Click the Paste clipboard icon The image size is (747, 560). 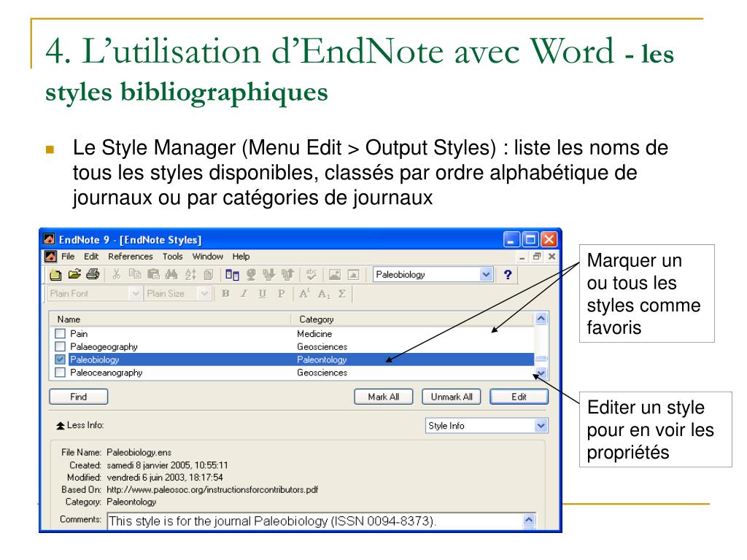click(x=153, y=274)
